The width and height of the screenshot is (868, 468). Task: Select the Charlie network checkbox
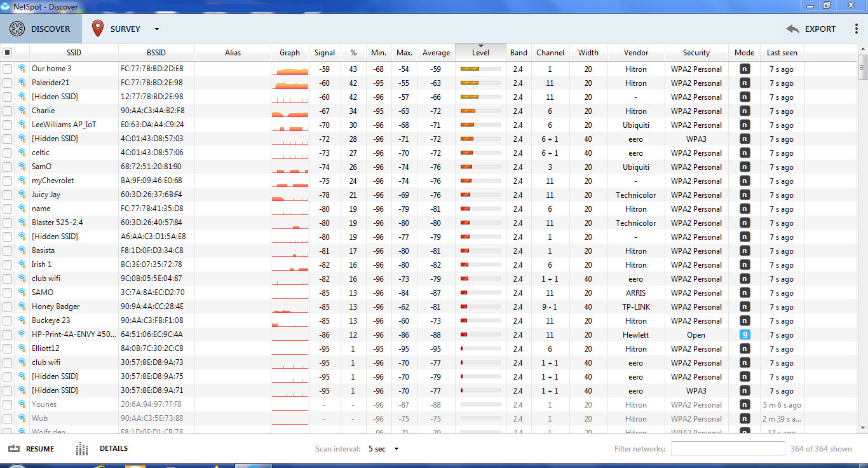click(x=7, y=111)
